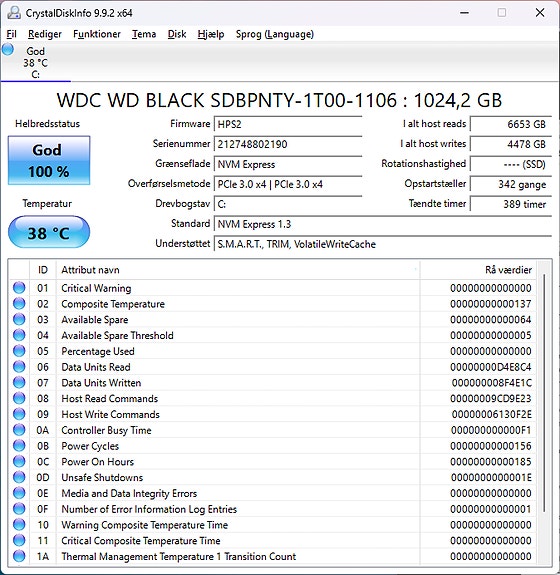
Task: Click the God 100 % health status button
Action: pos(49,160)
